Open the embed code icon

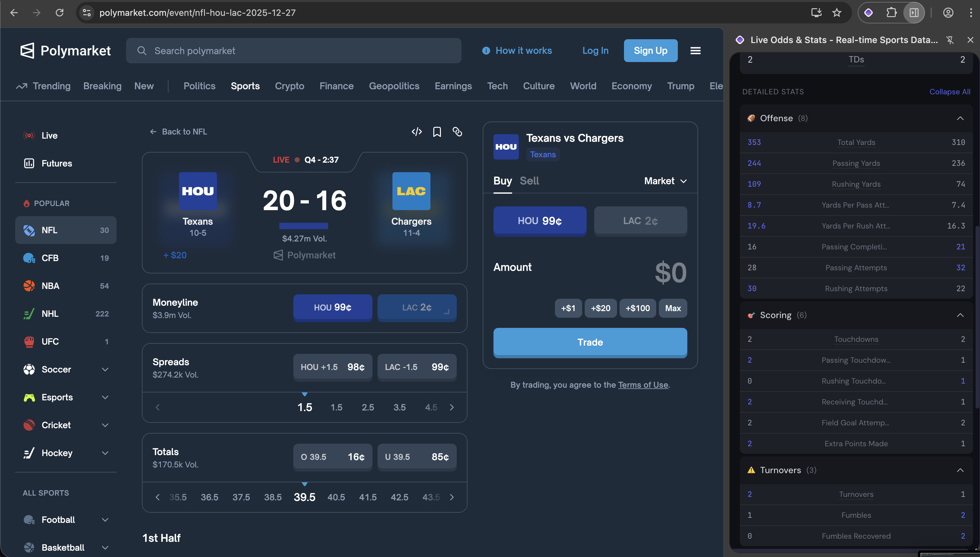pyautogui.click(x=417, y=132)
